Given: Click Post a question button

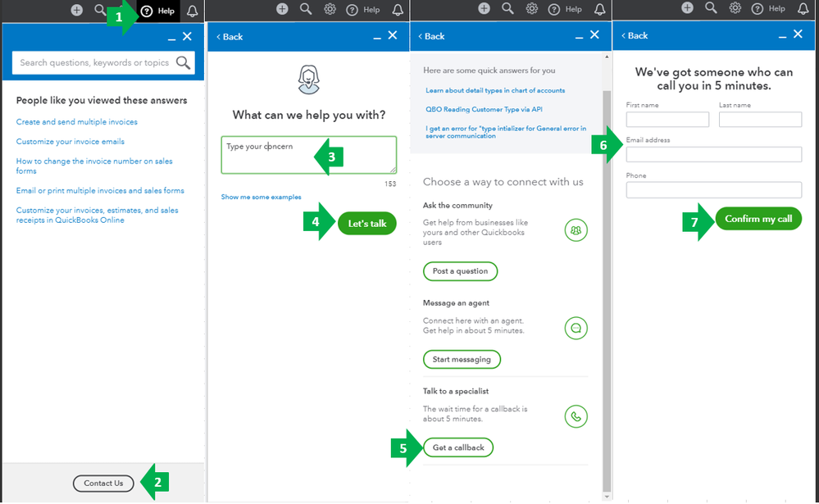Looking at the screenshot, I should tap(460, 271).
